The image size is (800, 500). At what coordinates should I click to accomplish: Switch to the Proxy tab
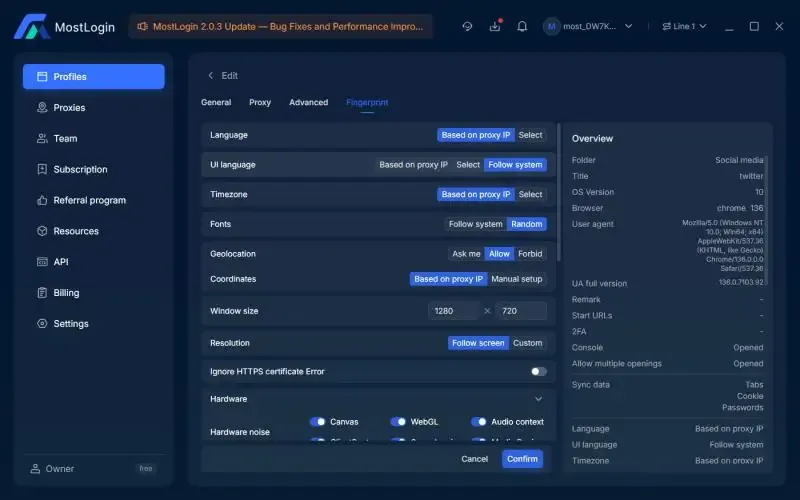(260, 102)
